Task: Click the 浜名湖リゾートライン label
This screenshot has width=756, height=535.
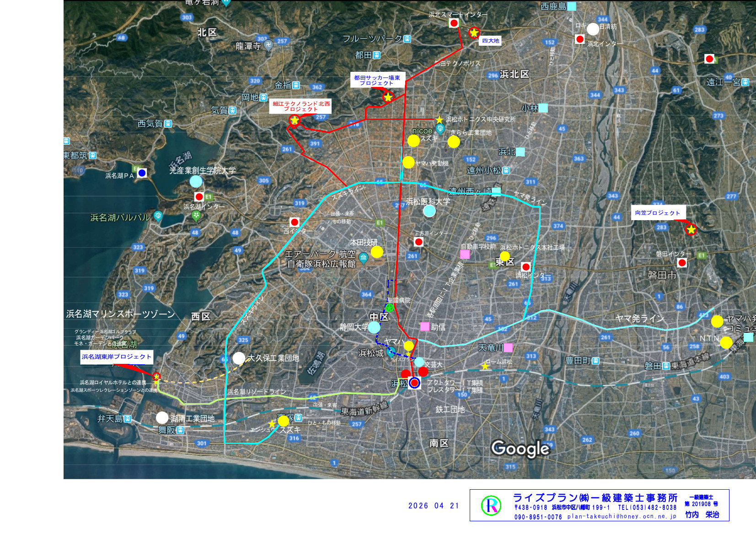Action: [x=257, y=392]
